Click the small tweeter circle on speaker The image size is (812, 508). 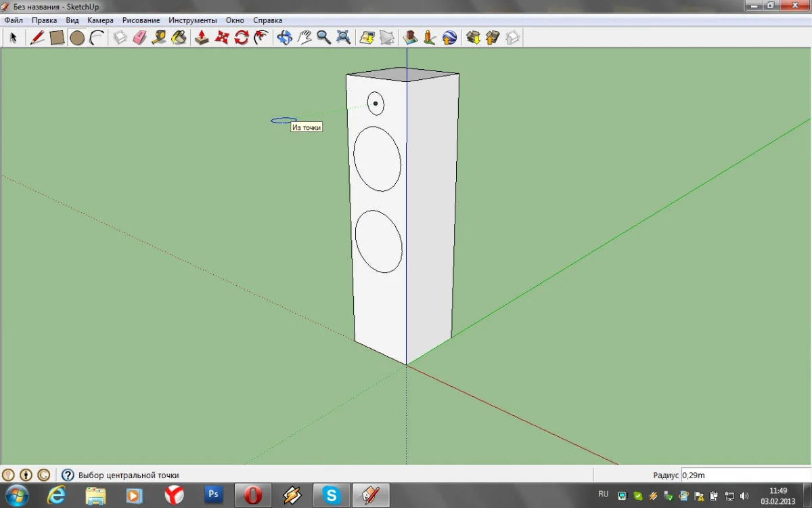click(x=376, y=104)
